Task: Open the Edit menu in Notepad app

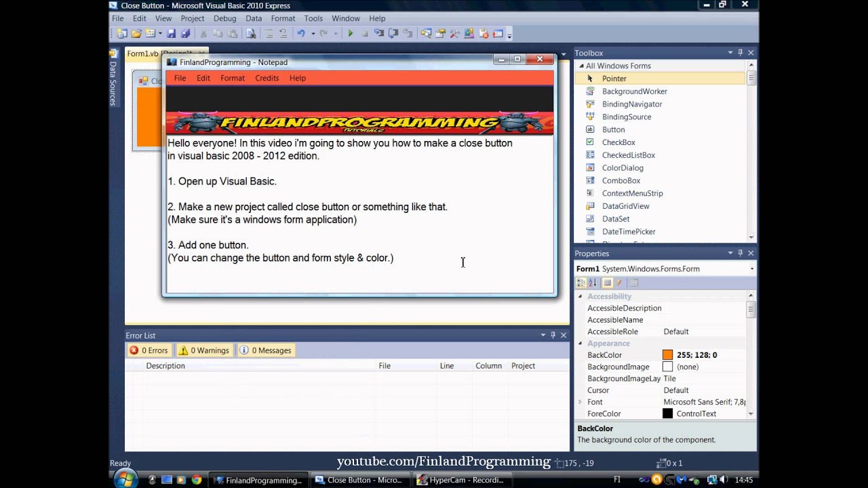Action: [203, 78]
